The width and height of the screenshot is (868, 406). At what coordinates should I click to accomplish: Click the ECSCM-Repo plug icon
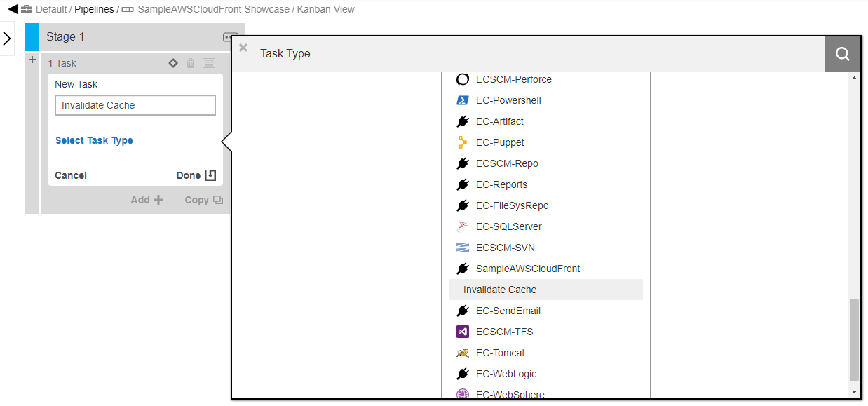462,163
